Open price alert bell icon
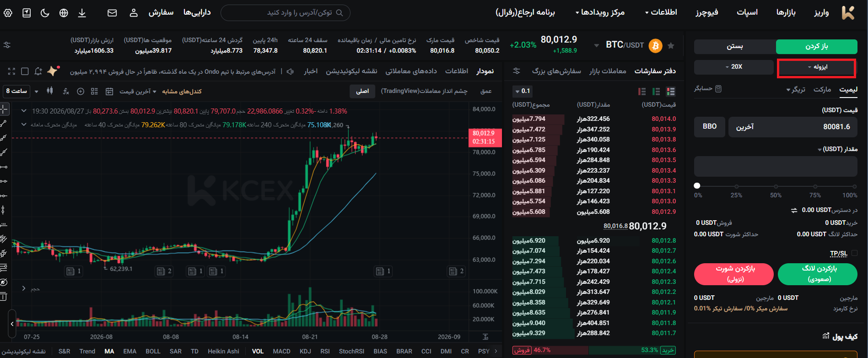The image size is (868, 358). [38, 71]
